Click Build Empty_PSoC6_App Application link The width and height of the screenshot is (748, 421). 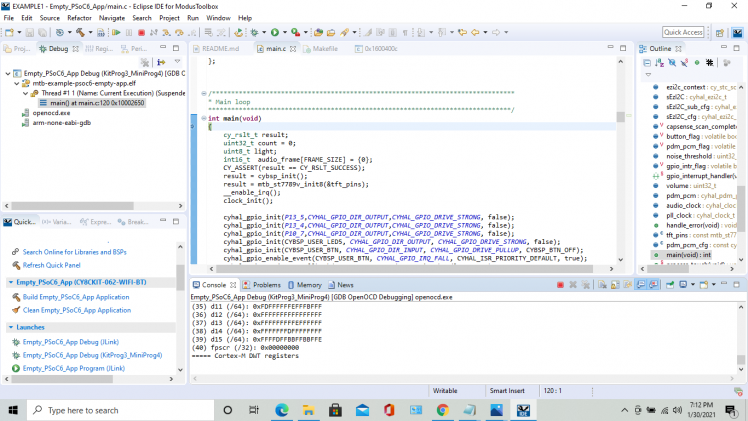pyautogui.click(x=76, y=297)
